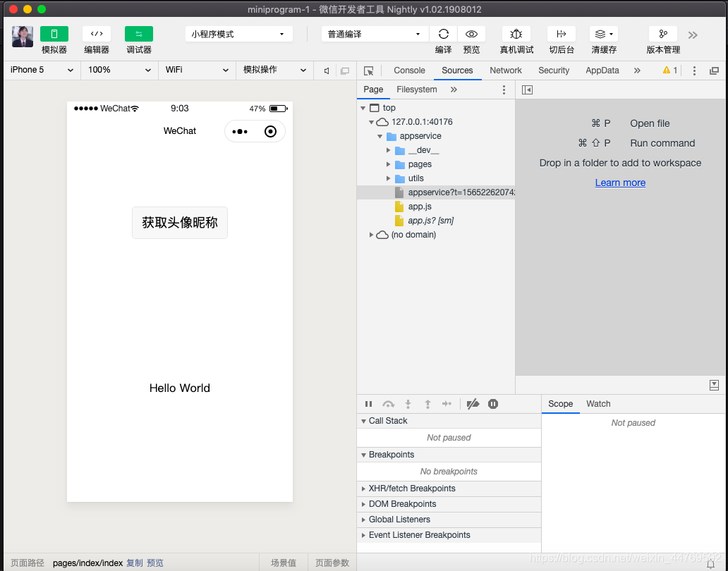Image resolution: width=728 pixels, height=571 pixels.
Task: Collapse the Breakpoints section
Action: (449, 455)
